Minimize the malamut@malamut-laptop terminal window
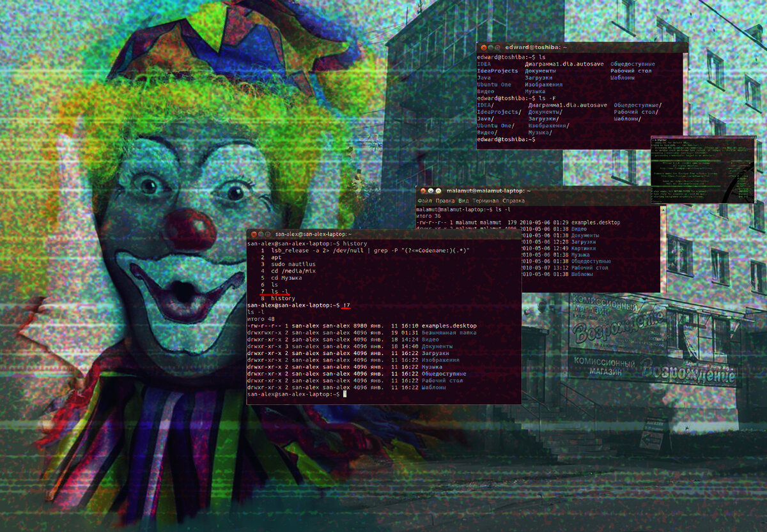Image resolution: width=767 pixels, height=532 pixels. pos(431,191)
